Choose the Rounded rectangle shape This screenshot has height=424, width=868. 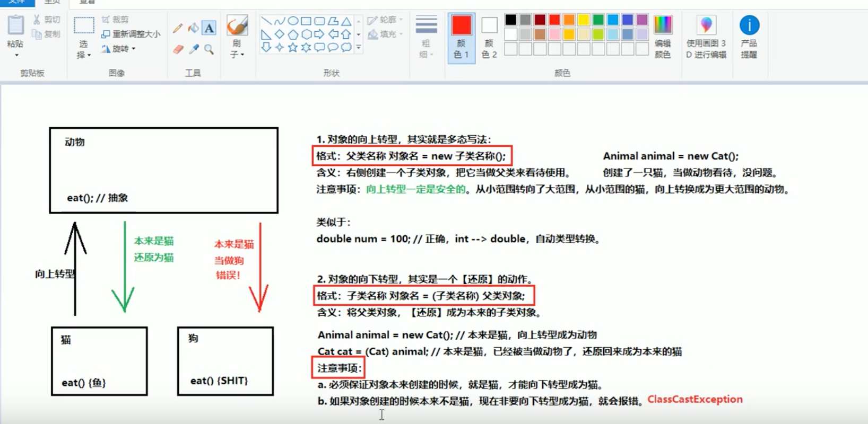(319, 21)
